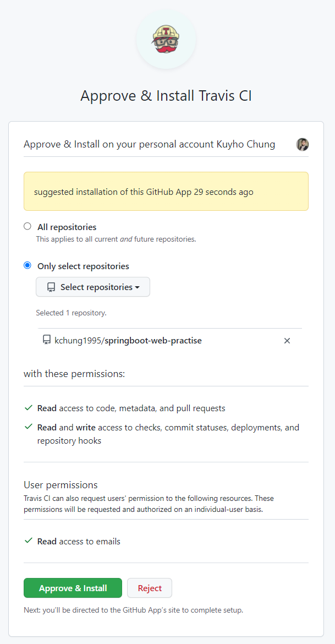Image resolution: width=335 pixels, height=644 pixels.
Task: Open the Select repositories dropdown
Action: coord(93,287)
